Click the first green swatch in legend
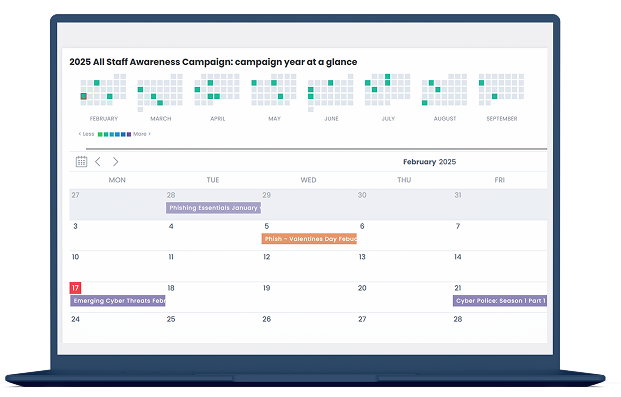This screenshot has width=621, height=397. [x=100, y=134]
